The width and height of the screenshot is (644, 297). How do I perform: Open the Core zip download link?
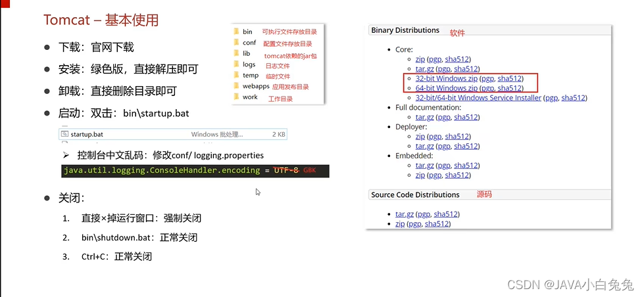420,60
